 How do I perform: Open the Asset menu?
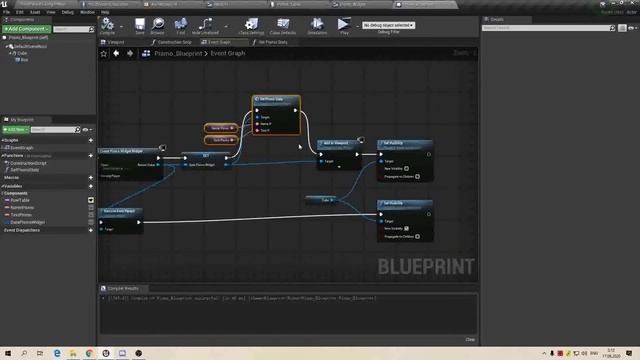tap(35, 12)
